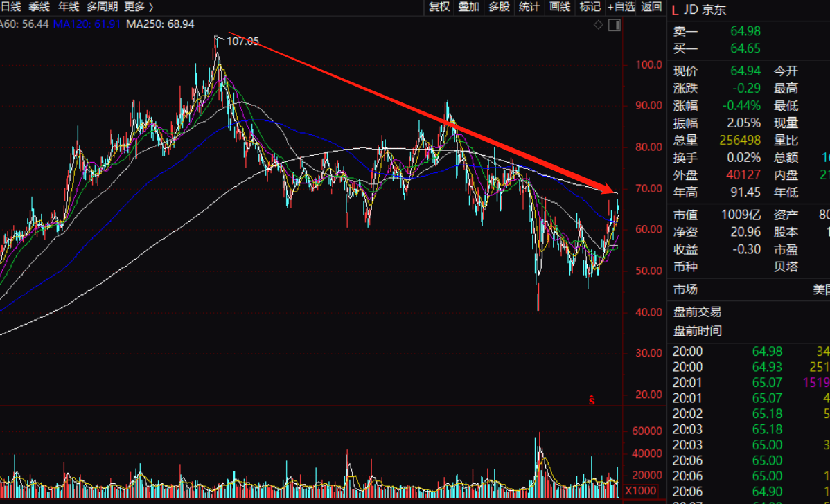This screenshot has width=830, height=504.
Task: Click the 复权 price adjustment button
Action: [439, 7]
